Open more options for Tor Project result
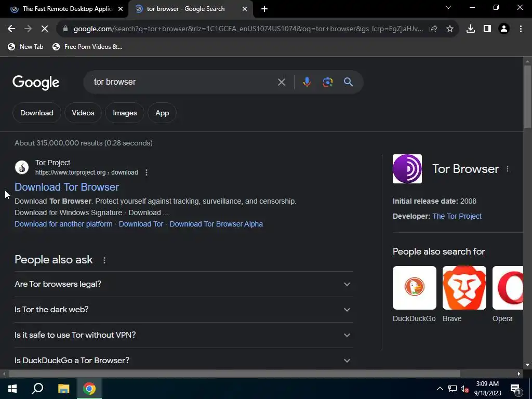Screen dimensions: 532x399 (146, 172)
